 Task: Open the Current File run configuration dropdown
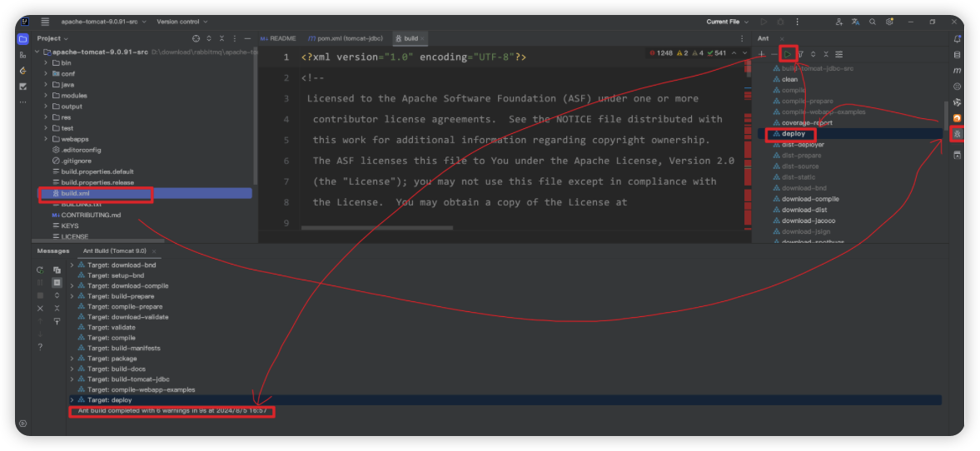pos(728,22)
